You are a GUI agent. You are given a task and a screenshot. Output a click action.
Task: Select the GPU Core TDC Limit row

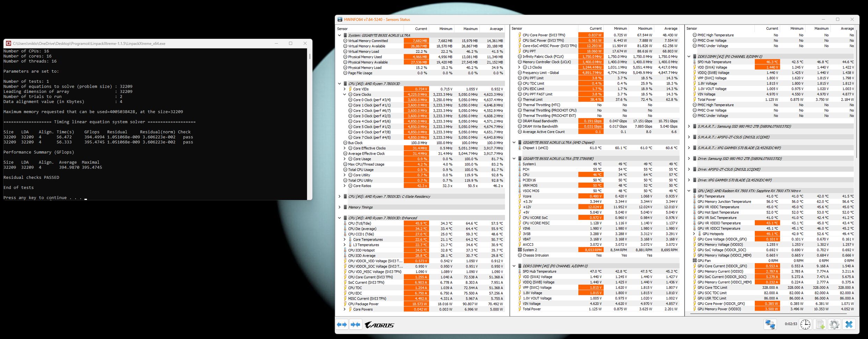click(x=770, y=288)
